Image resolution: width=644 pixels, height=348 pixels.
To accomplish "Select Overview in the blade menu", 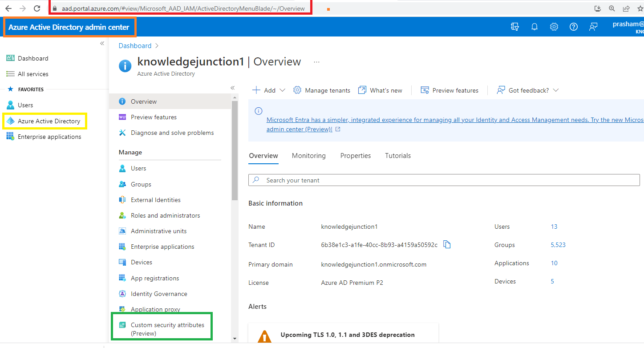I will (170, 101).
